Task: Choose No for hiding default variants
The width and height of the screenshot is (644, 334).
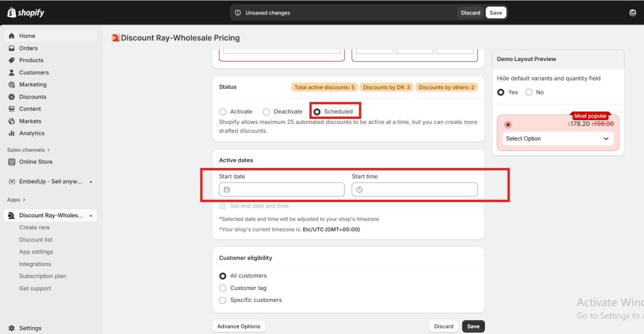Action: point(529,92)
